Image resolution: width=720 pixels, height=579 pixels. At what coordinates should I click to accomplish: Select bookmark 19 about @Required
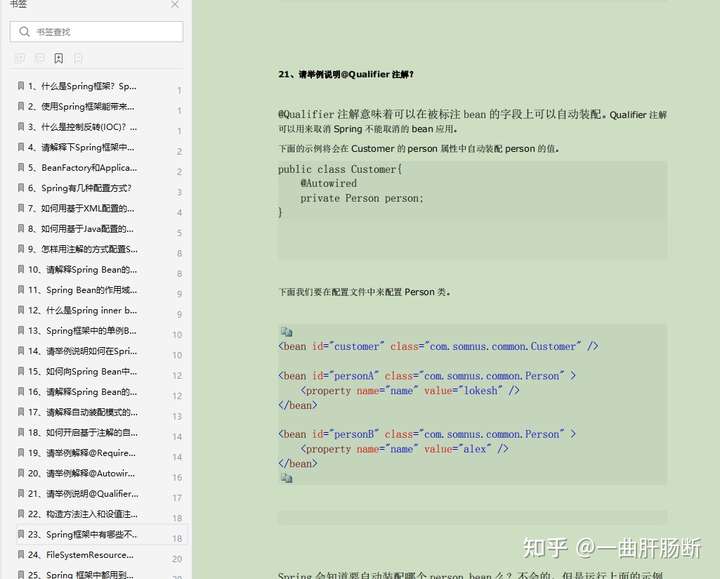[x=82, y=453]
